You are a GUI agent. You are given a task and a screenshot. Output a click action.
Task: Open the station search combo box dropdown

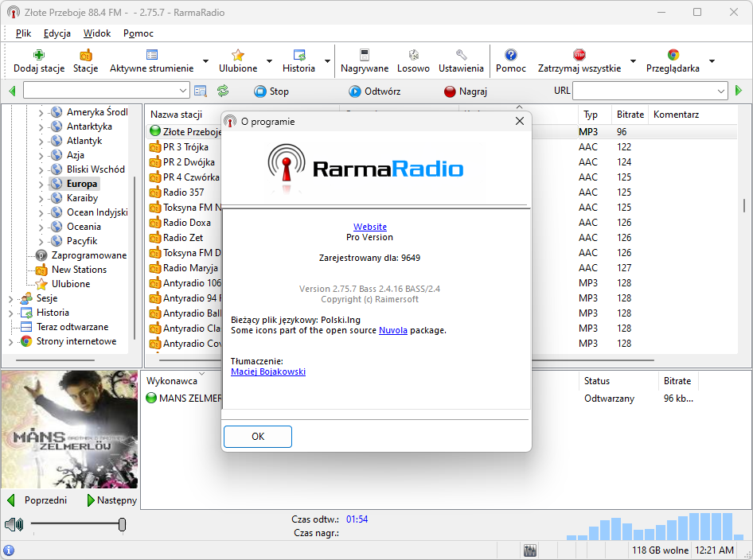(183, 91)
